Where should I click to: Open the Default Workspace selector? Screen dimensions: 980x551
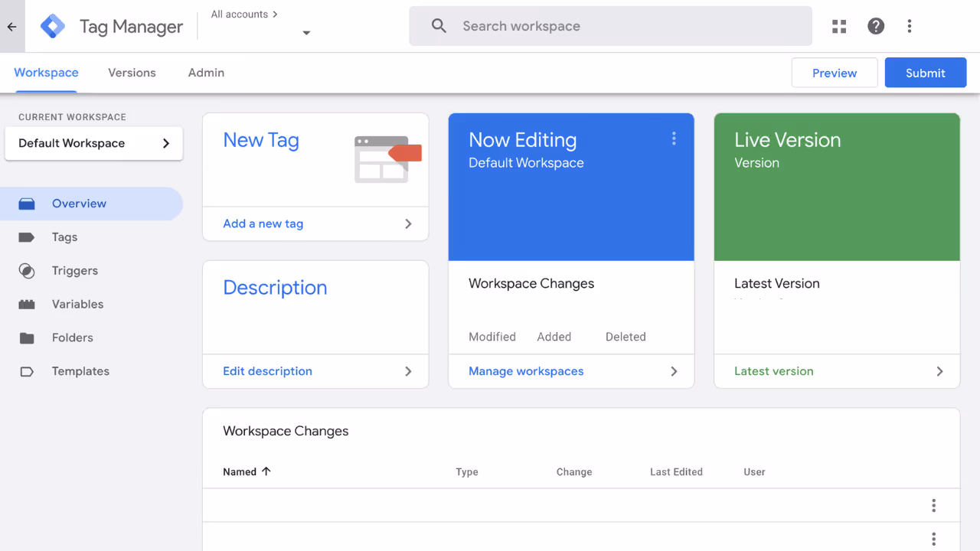tap(93, 143)
